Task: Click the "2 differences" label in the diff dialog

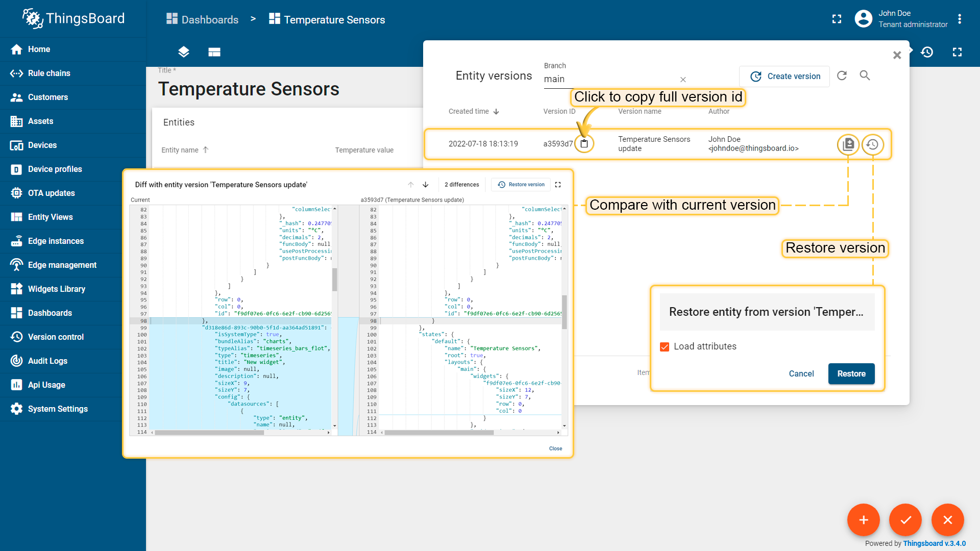Action: pos(462,185)
